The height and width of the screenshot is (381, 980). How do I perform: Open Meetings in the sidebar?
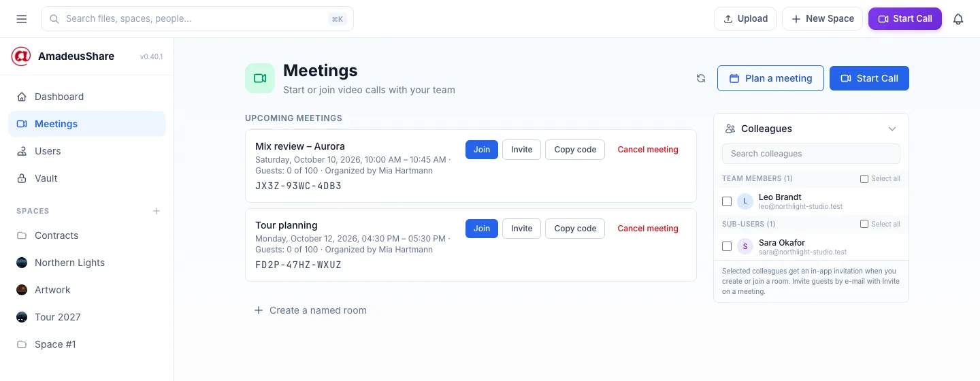(87, 124)
